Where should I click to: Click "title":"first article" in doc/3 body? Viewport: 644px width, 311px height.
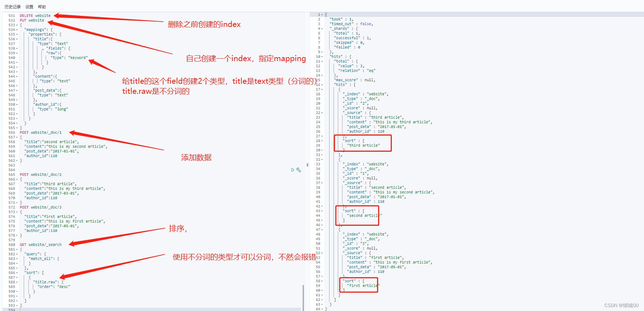tap(50, 217)
